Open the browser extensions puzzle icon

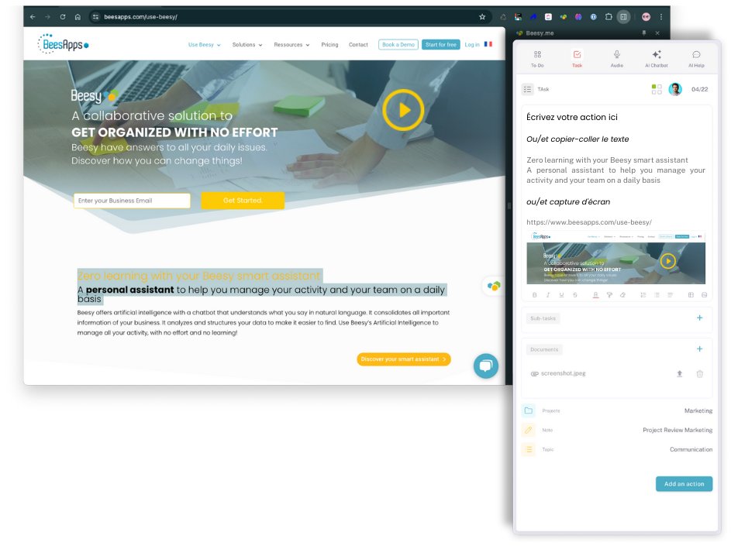tap(609, 17)
